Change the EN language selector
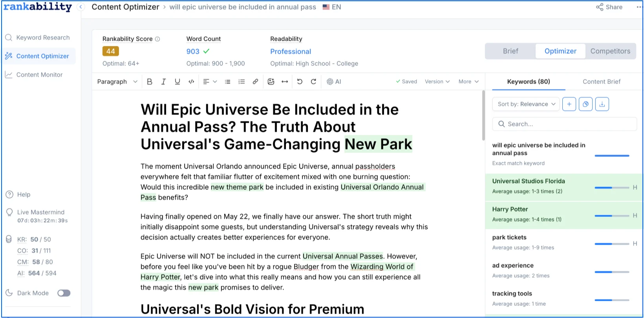 tap(332, 7)
